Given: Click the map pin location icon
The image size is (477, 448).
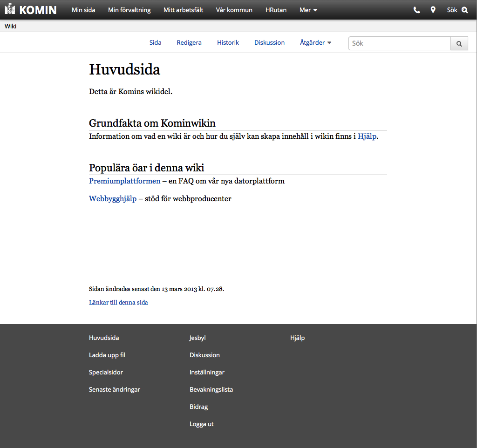Looking at the screenshot, I should [433, 10].
